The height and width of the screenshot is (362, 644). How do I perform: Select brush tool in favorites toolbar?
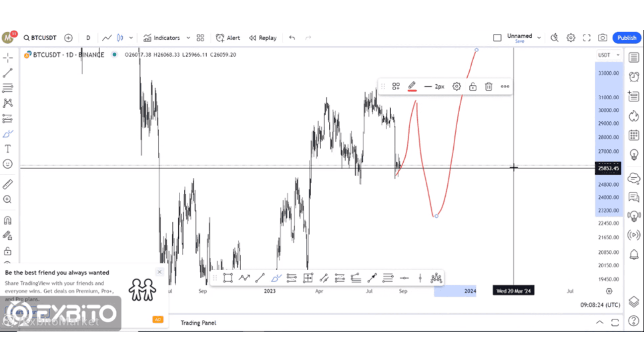(276, 278)
